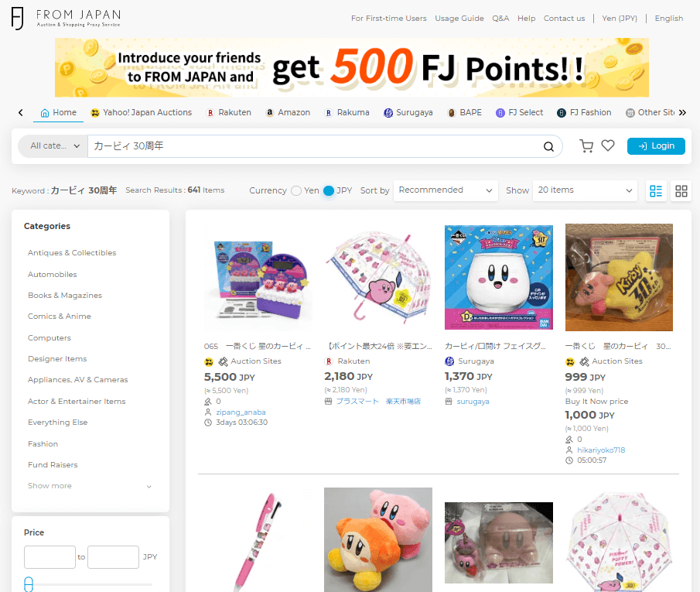Click the minimum price input field

[x=50, y=556]
